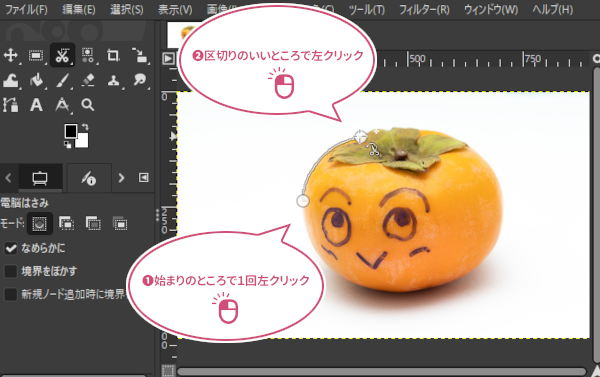The height and width of the screenshot is (377, 600).
Task: Select the Rectangle Select tool
Action: 36,56
